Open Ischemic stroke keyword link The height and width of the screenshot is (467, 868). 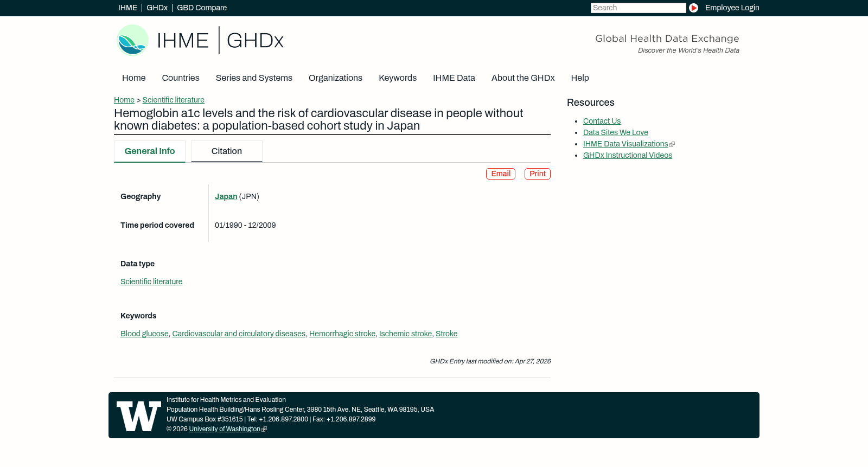[x=405, y=334]
